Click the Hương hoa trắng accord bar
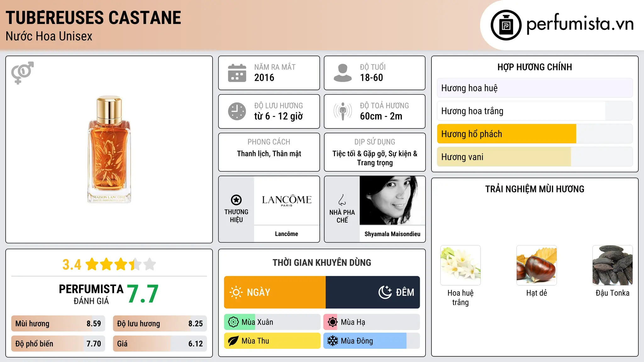644x362 pixels. (x=535, y=111)
